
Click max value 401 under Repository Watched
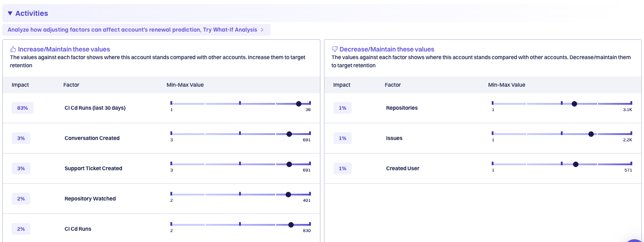coord(307,200)
